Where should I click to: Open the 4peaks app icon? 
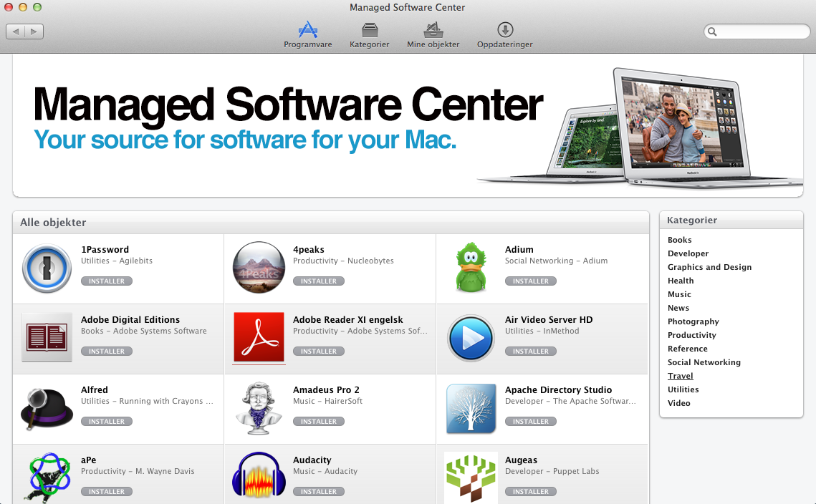point(259,268)
